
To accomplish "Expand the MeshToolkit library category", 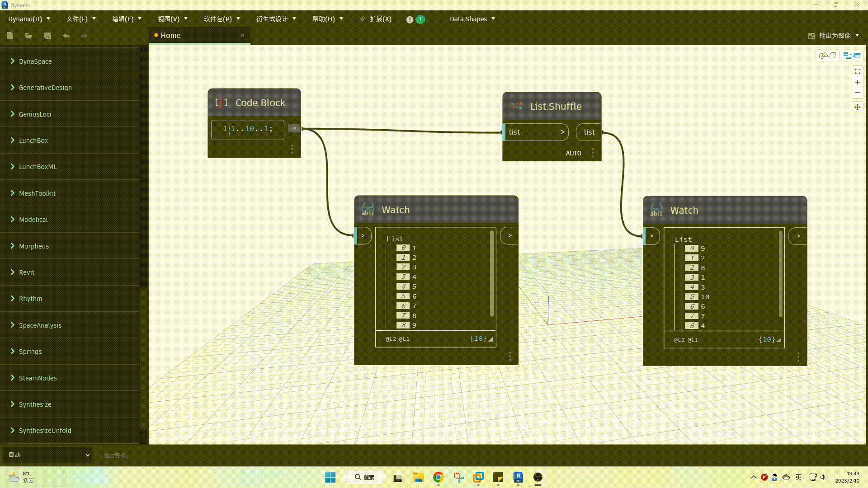I will 37,193.
